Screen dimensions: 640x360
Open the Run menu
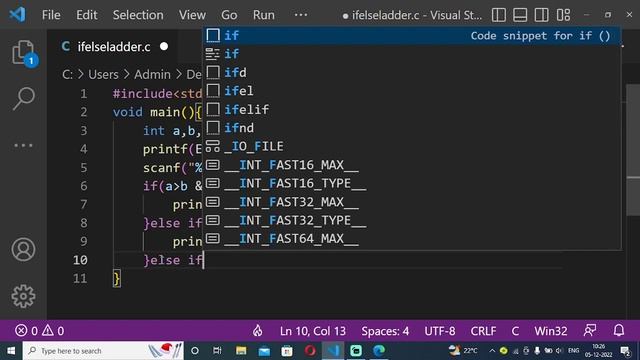coord(264,15)
